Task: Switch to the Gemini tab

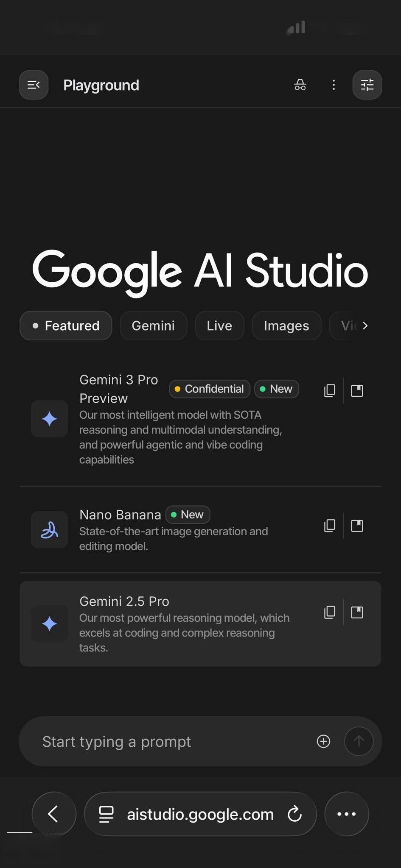Action: (x=153, y=325)
